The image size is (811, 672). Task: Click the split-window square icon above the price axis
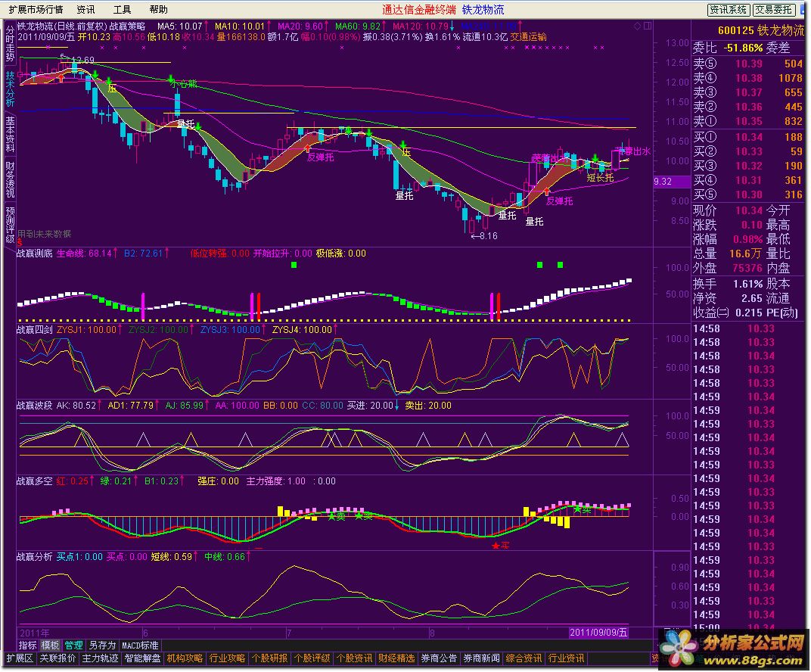click(x=647, y=26)
